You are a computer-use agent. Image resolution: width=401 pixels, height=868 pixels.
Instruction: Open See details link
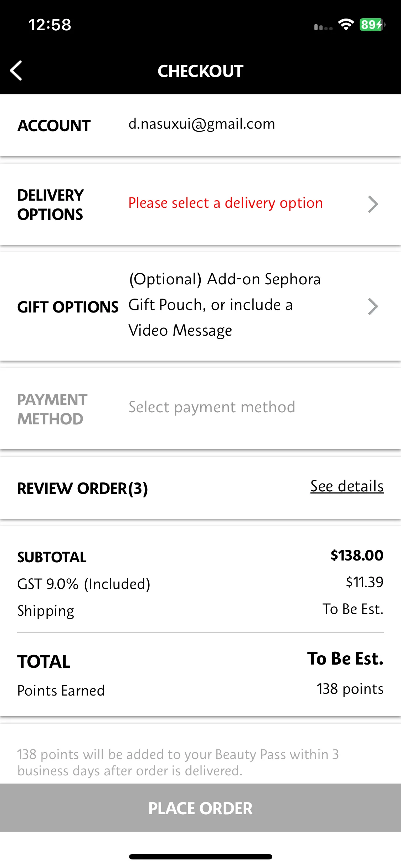point(347,486)
